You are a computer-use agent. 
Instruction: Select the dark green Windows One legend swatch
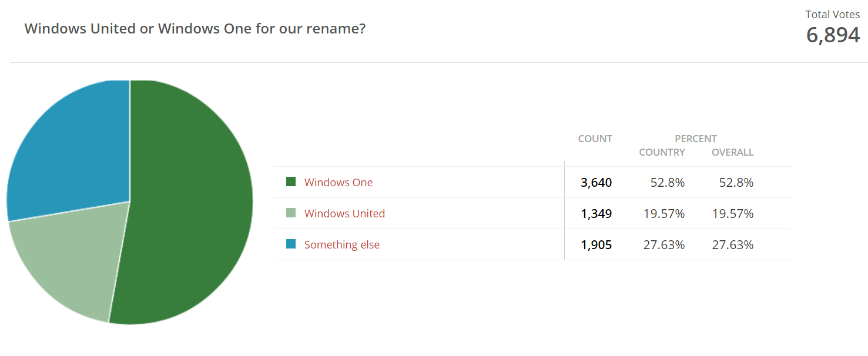tap(291, 182)
